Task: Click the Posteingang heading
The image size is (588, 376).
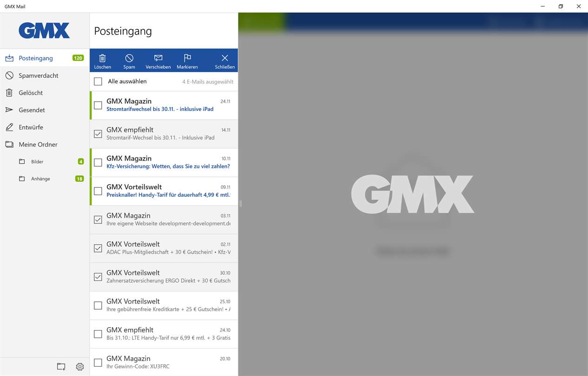Action: [x=123, y=31]
